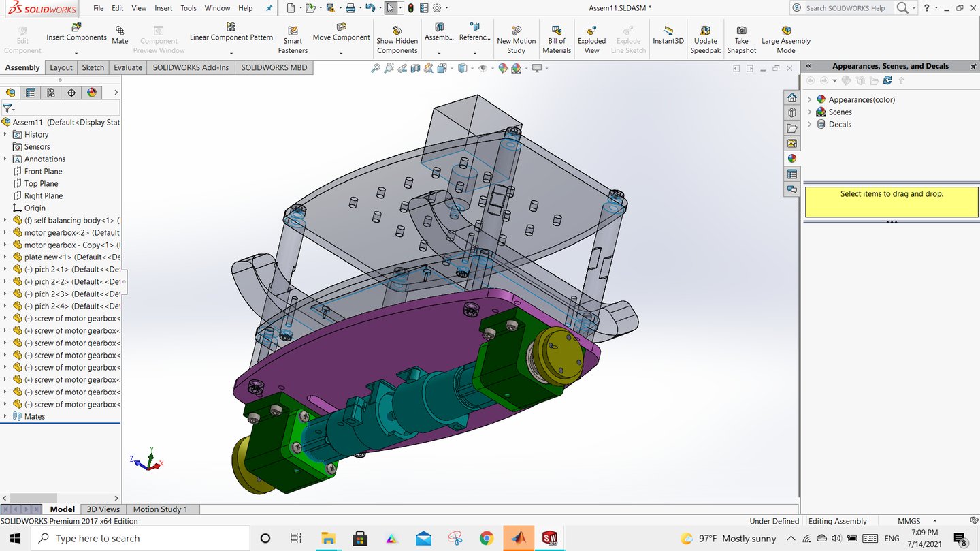Open the SOLIDWORKS MBD tab
The height and width of the screenshot is (551, 980).
tap(274, 67)
